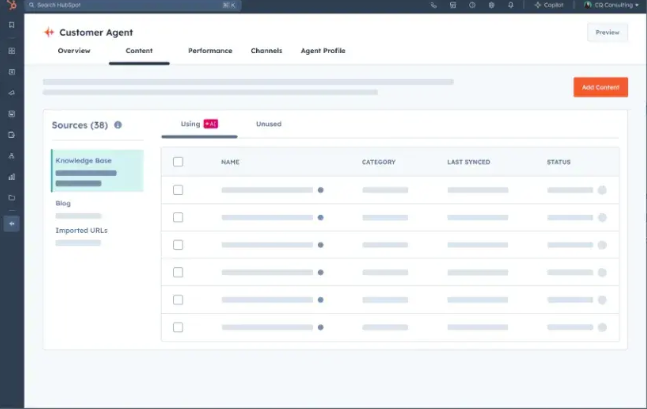Click the info icon next to Sources (38)

118,125
